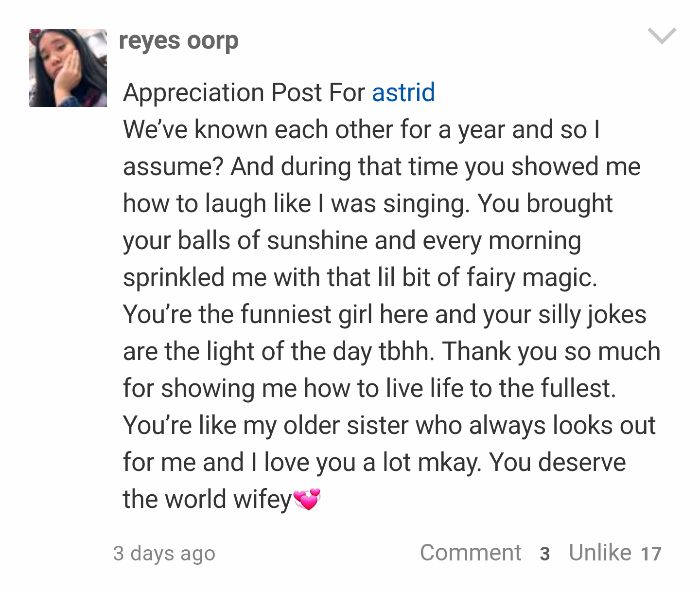Click the line 'for showing me how to live'
The image size is (700, 595).
point(369,389)
